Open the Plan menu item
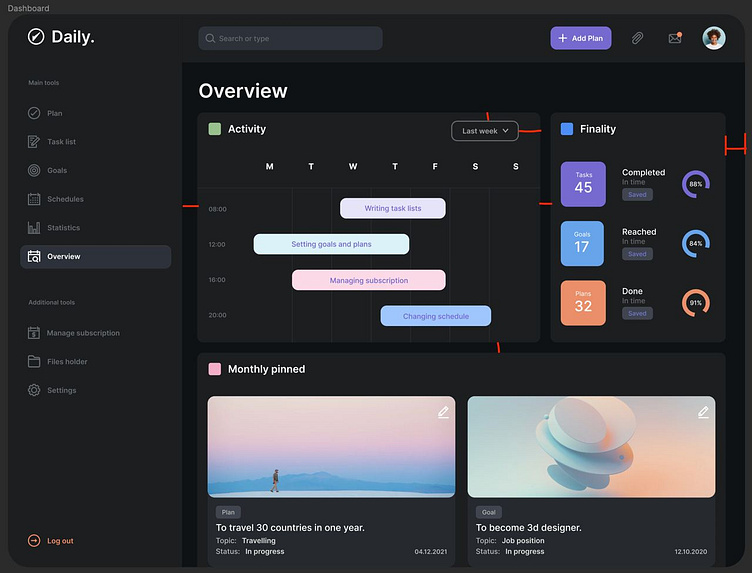This screenshot has height=573, width=752. click(54, 114)
